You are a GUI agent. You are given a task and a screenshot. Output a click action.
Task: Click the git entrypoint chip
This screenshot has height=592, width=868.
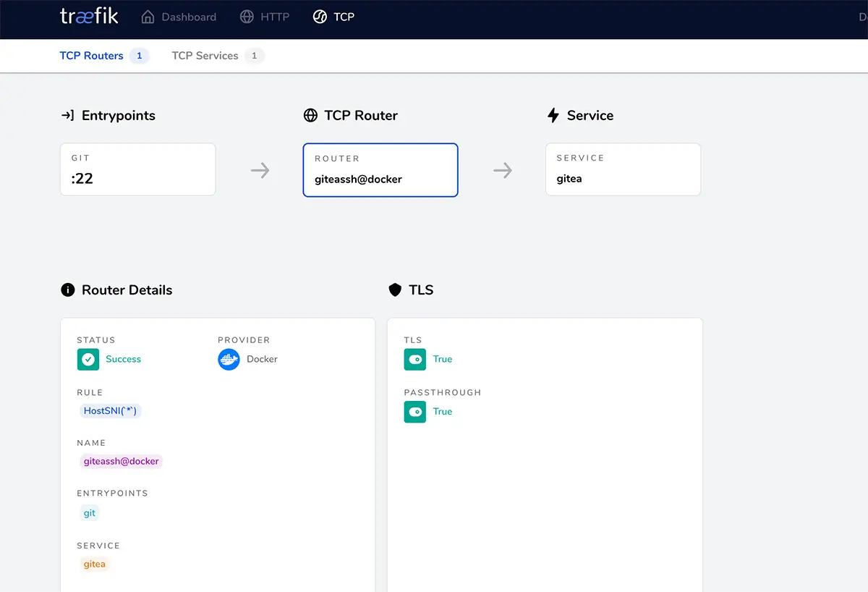click(89, 512)
